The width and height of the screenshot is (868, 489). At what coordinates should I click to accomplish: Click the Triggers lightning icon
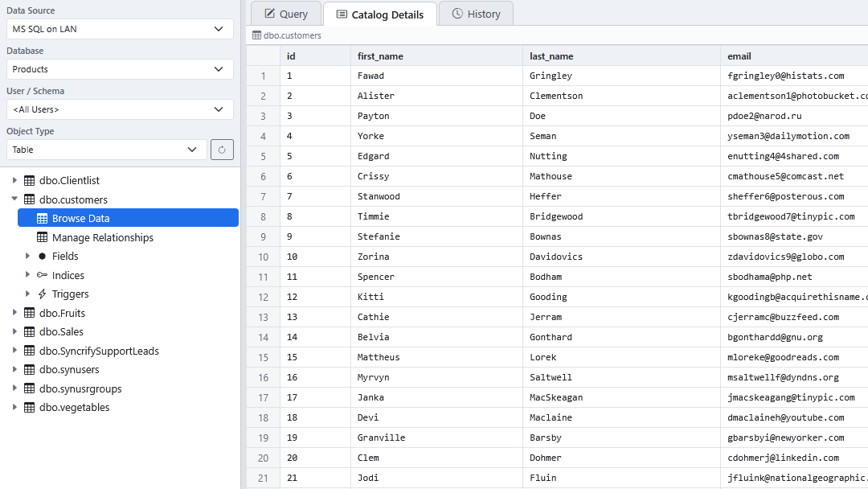(42, 294)
